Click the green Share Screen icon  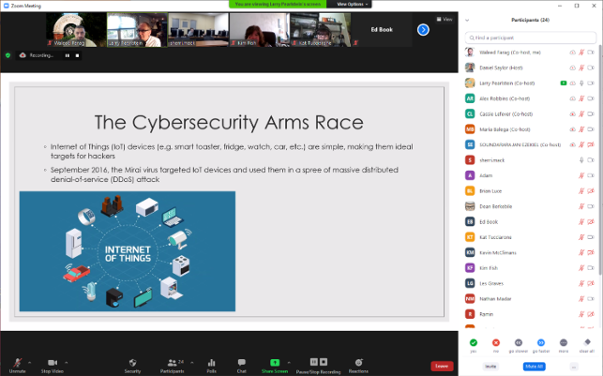275,363
